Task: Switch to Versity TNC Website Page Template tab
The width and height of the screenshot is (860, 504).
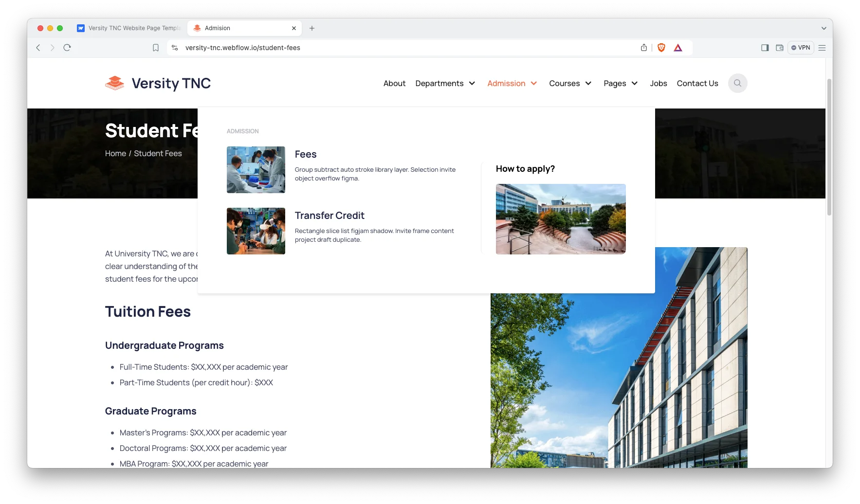Action: coord(129,28)
